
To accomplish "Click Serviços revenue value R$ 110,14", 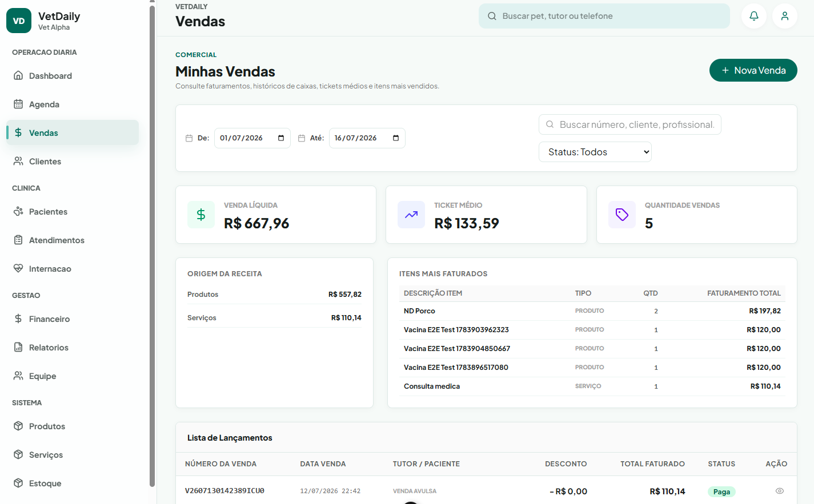I will (346, 318).
